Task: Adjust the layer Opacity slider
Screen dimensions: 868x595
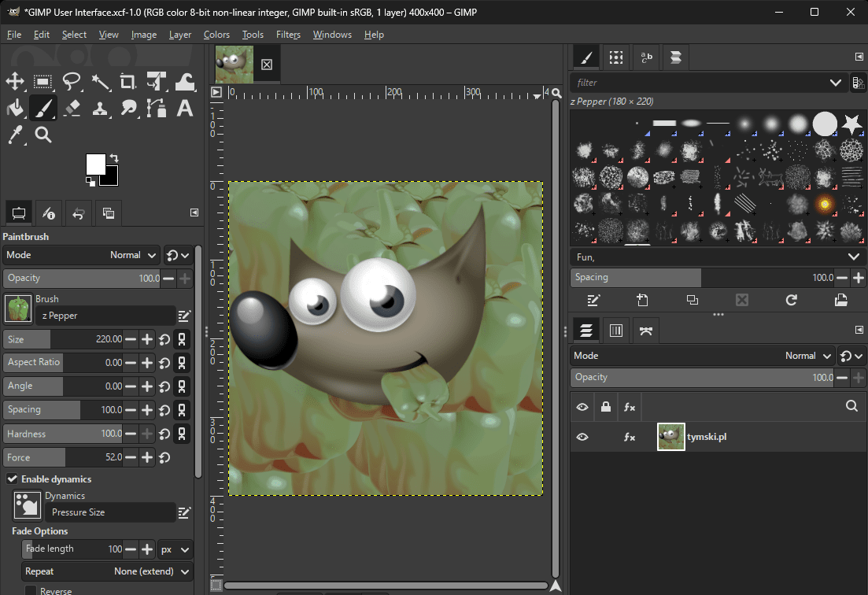Action: (702, 378)
